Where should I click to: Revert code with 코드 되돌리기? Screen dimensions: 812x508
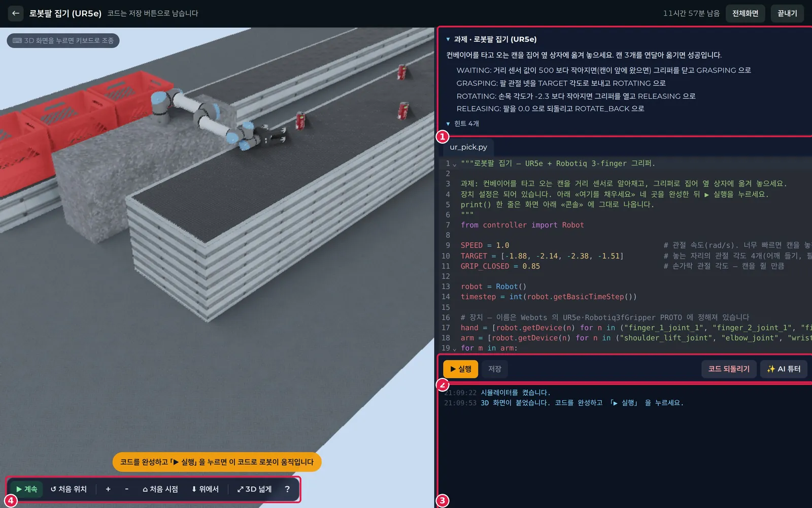729,369
